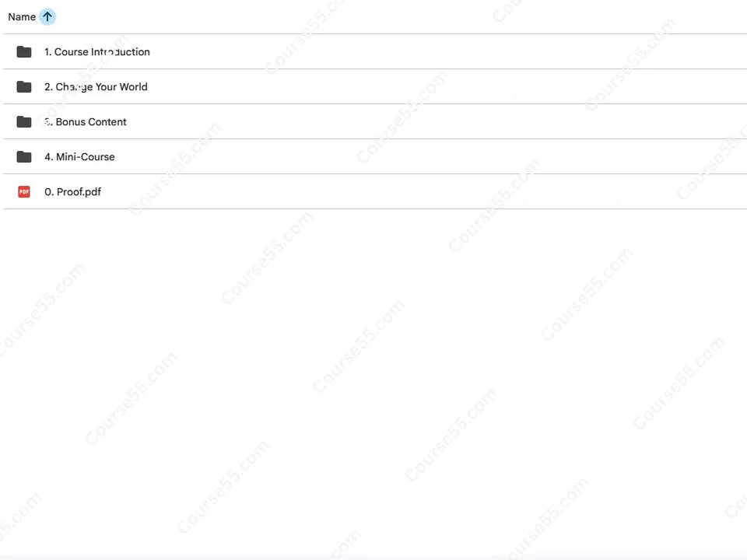Open the 1. Course Introduction folder name
The width and height of the screenshot is (747, 560).
[x=97, y=51]
